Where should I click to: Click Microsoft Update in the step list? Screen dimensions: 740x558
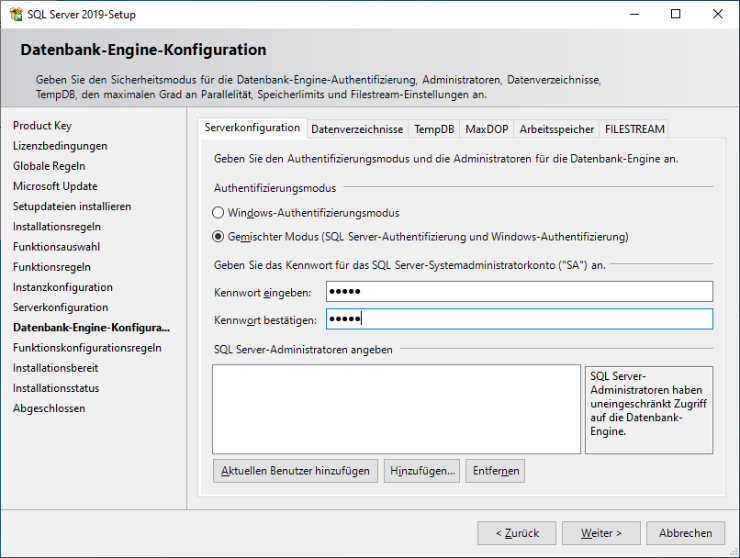coord(55,186)
